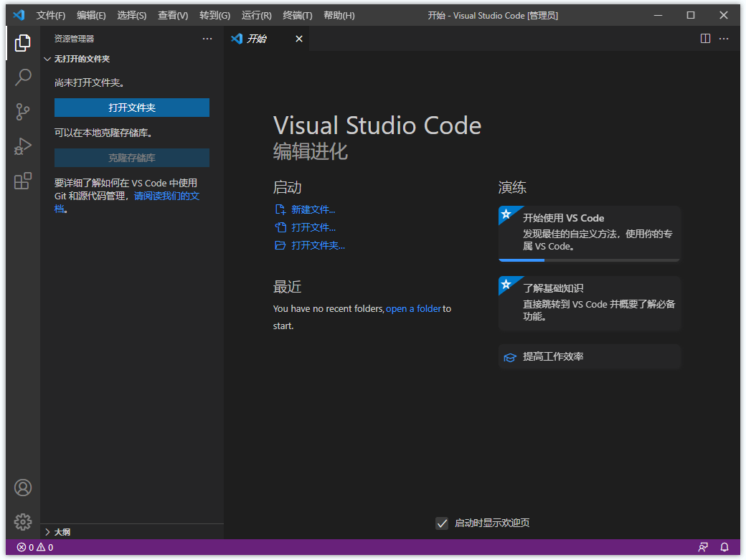
Task: Click the VS Code logo in title bar
Action: coord(19,15)
